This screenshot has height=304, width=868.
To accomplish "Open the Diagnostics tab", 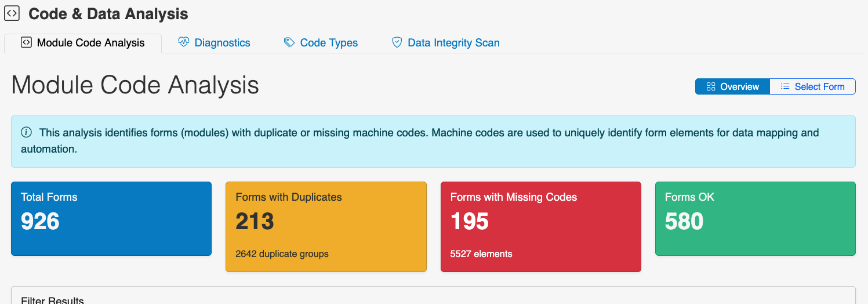I will click(x=222, y=43).
